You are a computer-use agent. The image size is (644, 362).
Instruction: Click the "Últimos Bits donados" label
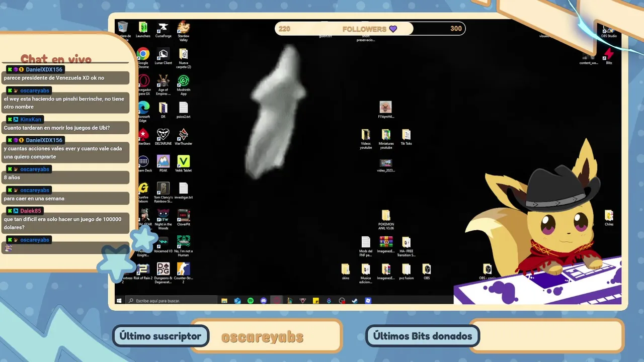[x=423, y=336]
